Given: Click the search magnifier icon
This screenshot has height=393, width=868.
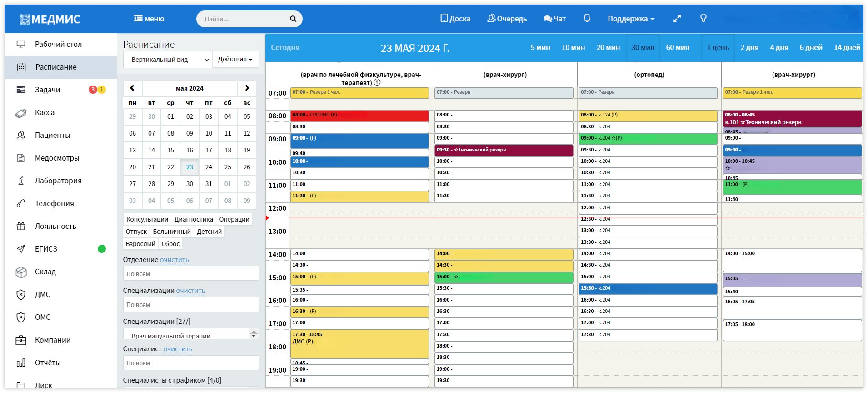Looking at the screenshot, I should click(x=293, y=19).
